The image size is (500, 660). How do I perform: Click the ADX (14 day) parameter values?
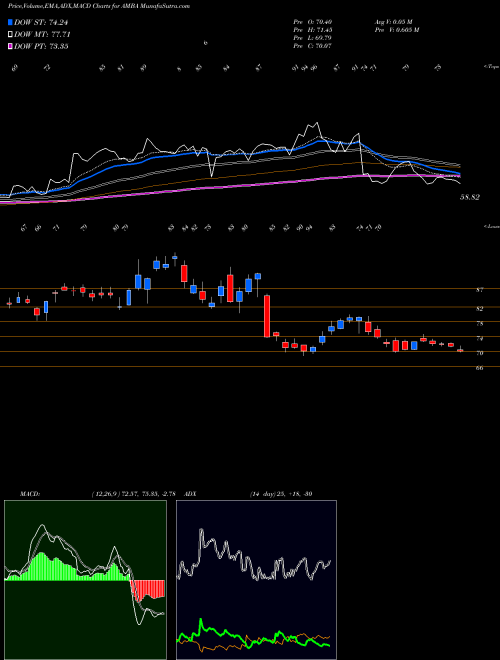click(281, 493)
